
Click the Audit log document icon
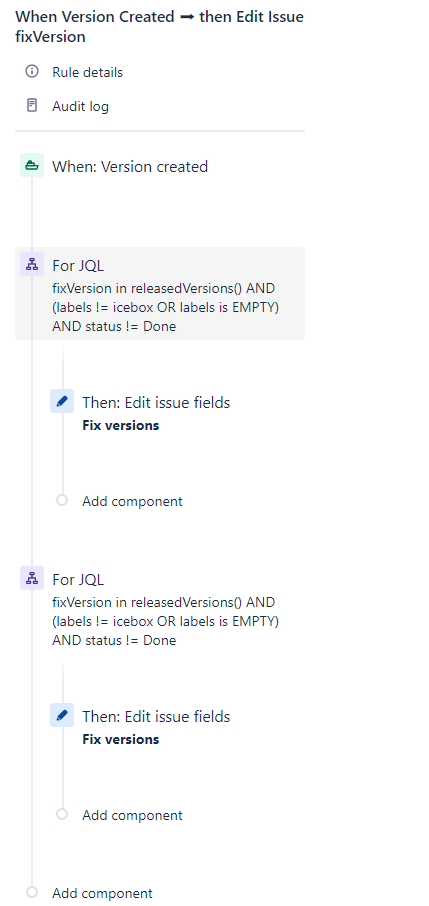coord(32,105)
